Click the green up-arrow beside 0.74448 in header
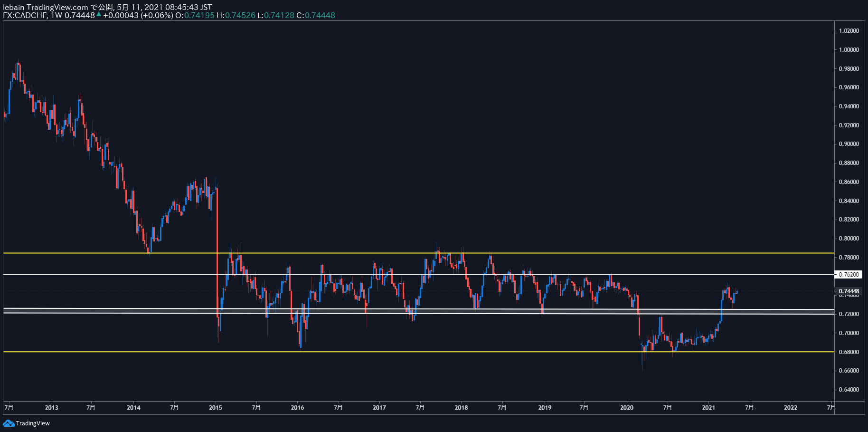Screen dimensions: 868x432 pos(99,15)
